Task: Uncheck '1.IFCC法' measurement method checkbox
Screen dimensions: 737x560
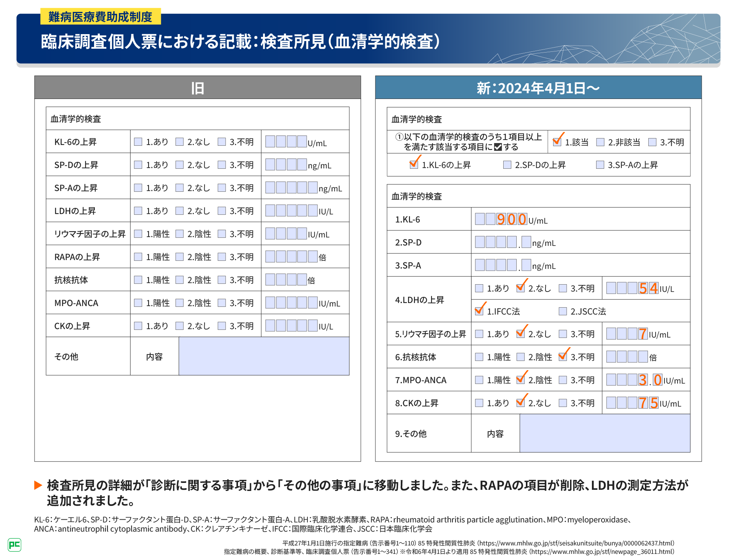Action: [479, 311]
